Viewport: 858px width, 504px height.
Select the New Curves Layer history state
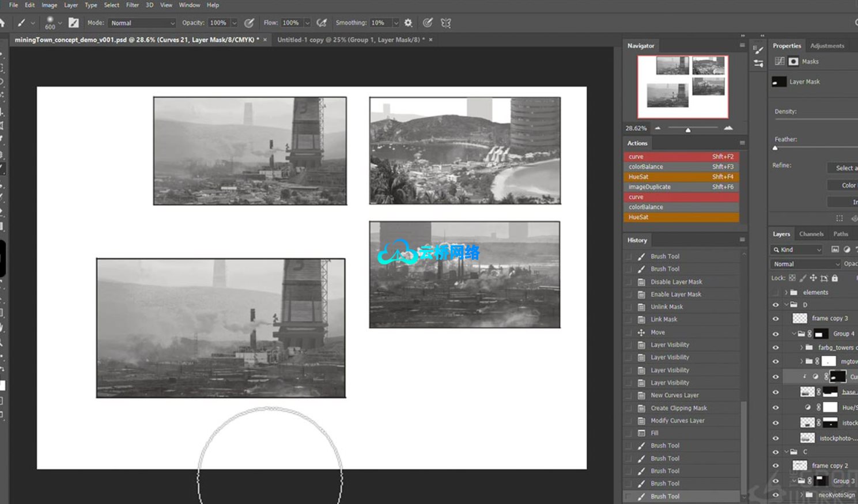pos(674,396)
